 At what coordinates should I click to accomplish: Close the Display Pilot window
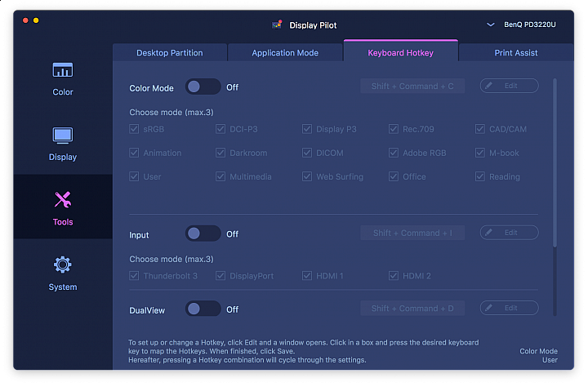[x=25, y=20]
